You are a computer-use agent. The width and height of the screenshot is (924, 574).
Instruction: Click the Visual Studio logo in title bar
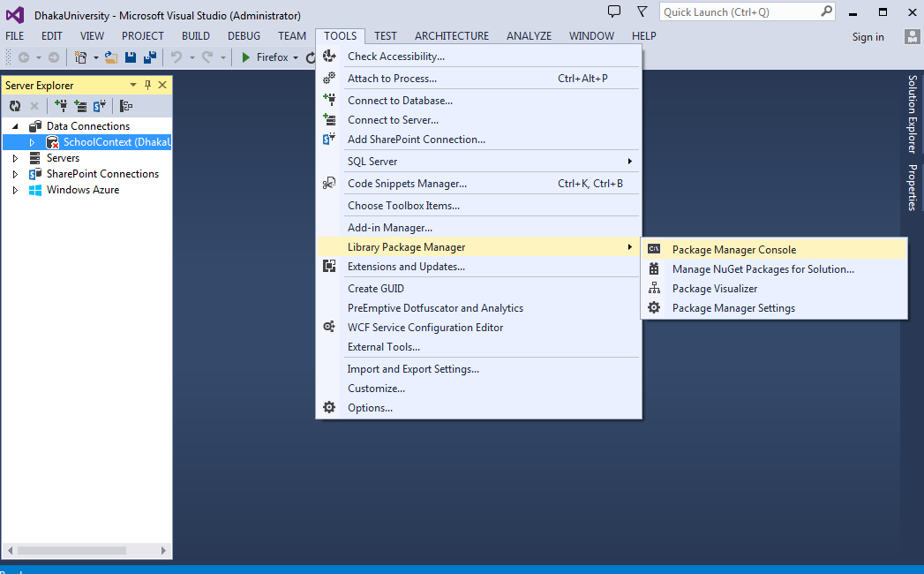tap(15, 15)
